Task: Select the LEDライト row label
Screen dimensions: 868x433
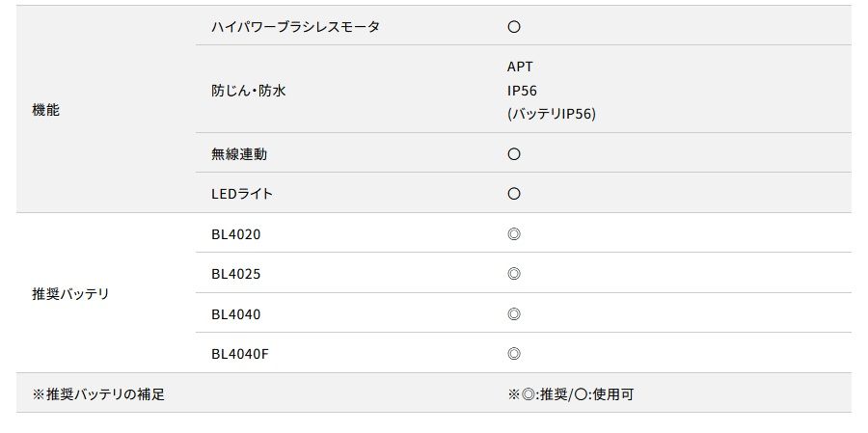Action: coord(242,194)
